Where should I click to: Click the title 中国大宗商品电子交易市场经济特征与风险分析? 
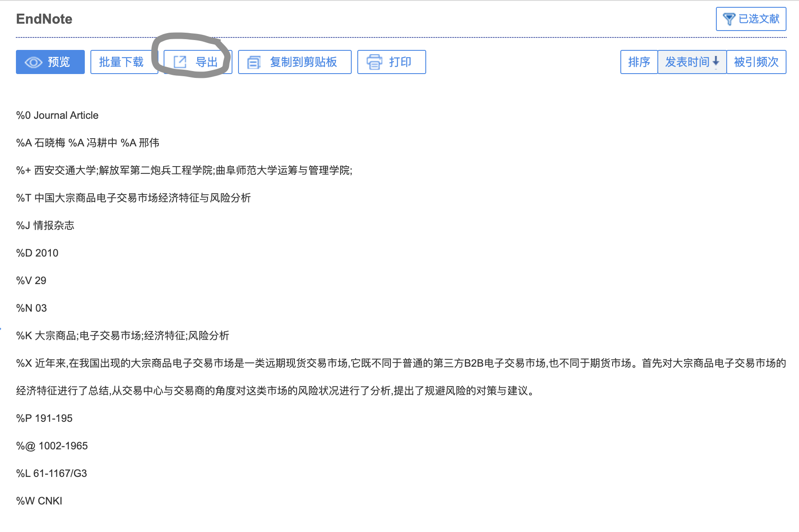point(142,198)
